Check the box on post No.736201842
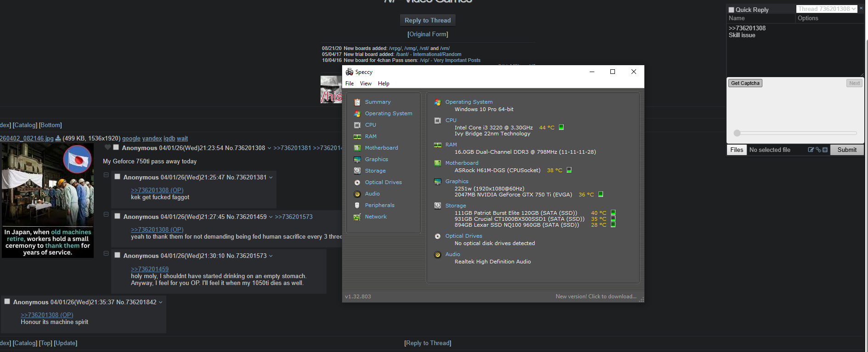 click(x=7, y=302)
